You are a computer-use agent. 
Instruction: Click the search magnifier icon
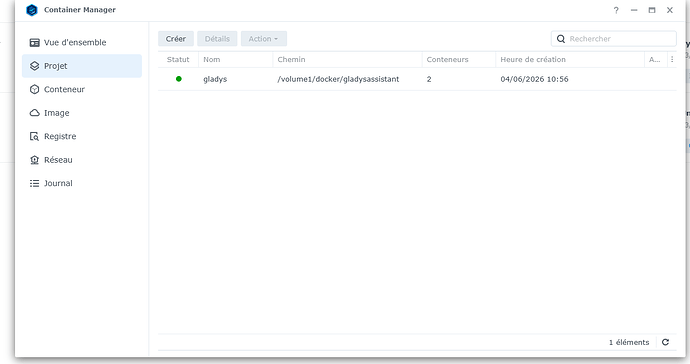coord(561,39)
